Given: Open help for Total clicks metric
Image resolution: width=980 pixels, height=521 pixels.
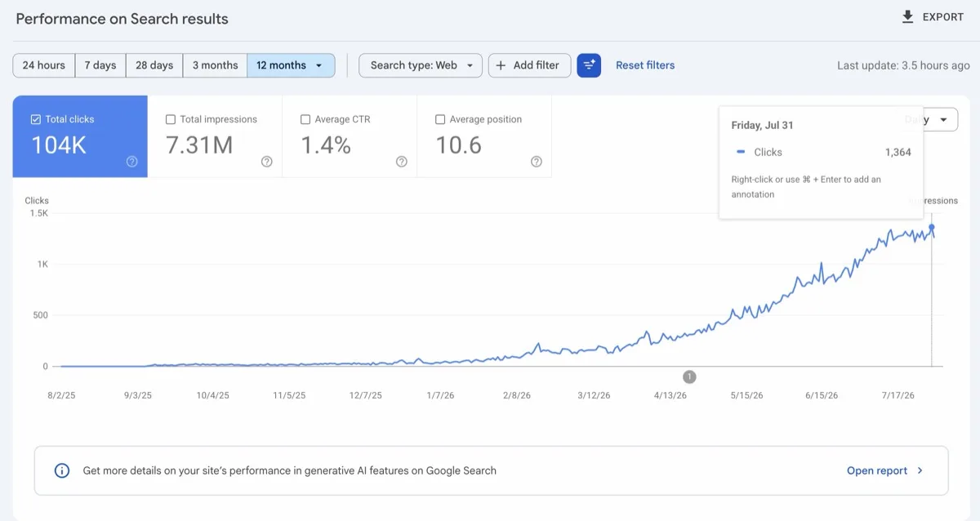Looking at the screenshot, I should pyautogui.click(x=132, y=162).
